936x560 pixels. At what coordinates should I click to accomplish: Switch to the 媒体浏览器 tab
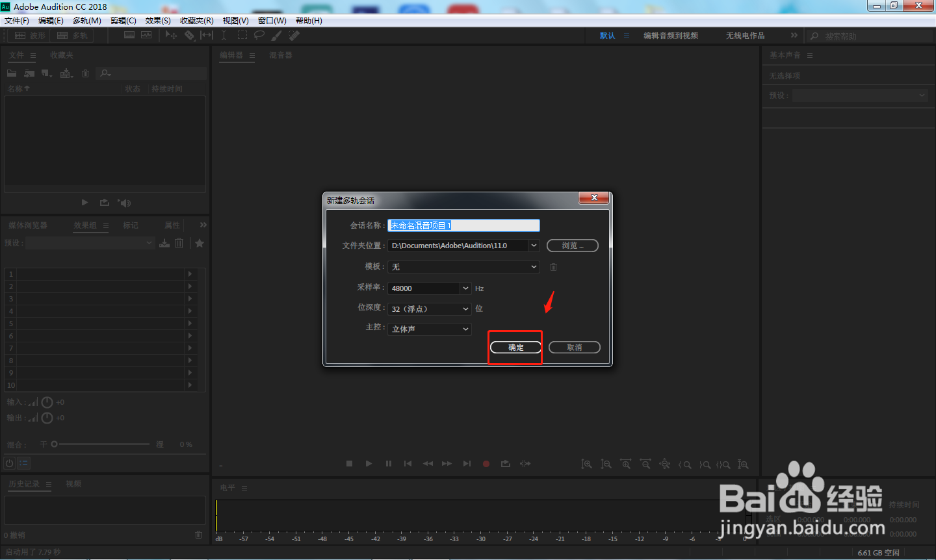(28, 225)
